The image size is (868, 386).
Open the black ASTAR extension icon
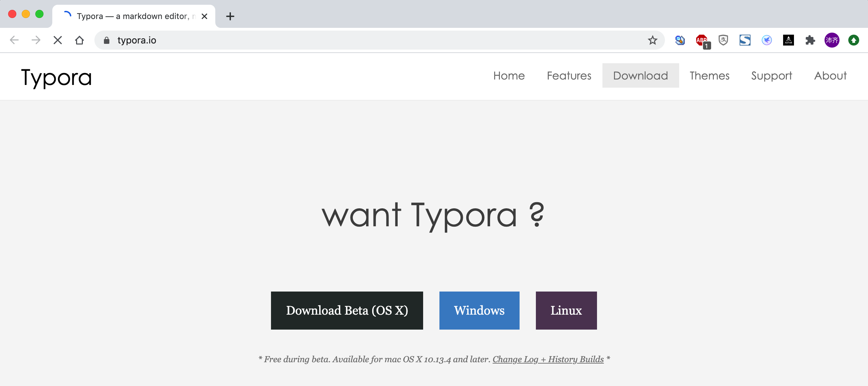point(789,40)
